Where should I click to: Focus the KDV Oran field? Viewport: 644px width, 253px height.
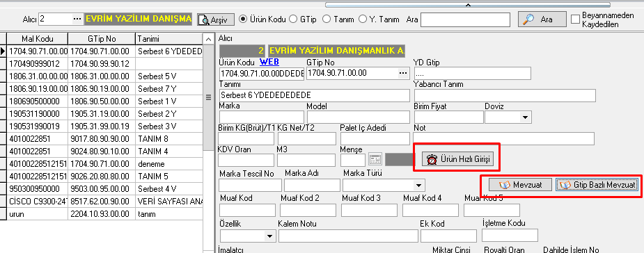[246, 160]
